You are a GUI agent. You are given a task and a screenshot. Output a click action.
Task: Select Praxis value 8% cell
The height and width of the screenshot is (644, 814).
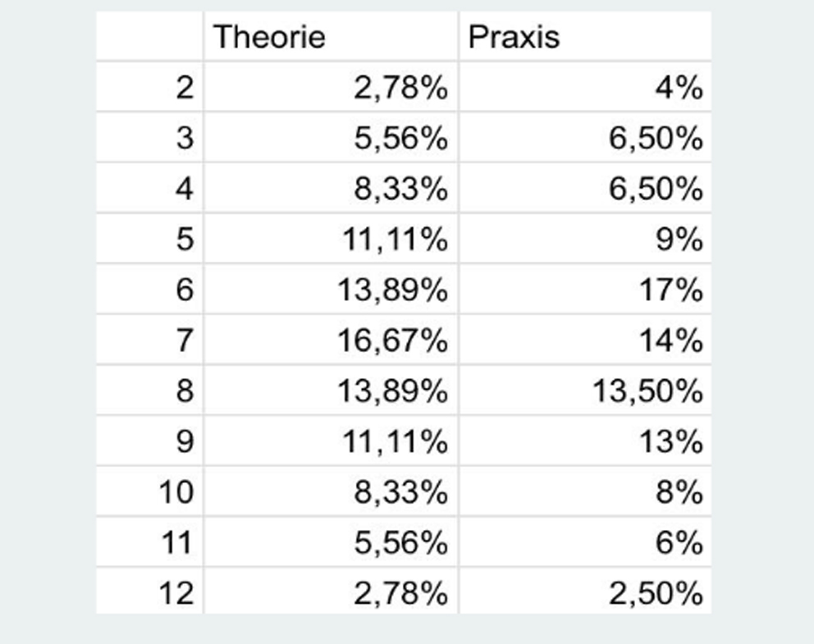point(584,492)
